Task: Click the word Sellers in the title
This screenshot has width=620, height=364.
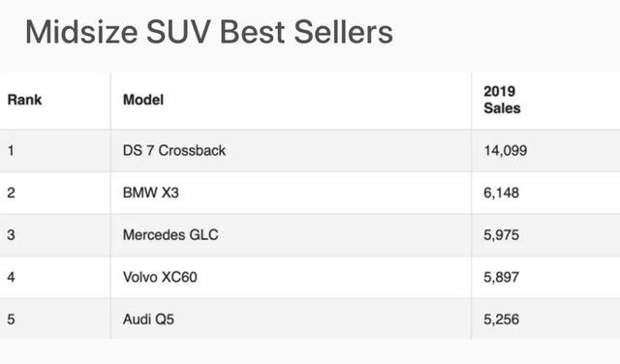Action: tap(343, 32)
